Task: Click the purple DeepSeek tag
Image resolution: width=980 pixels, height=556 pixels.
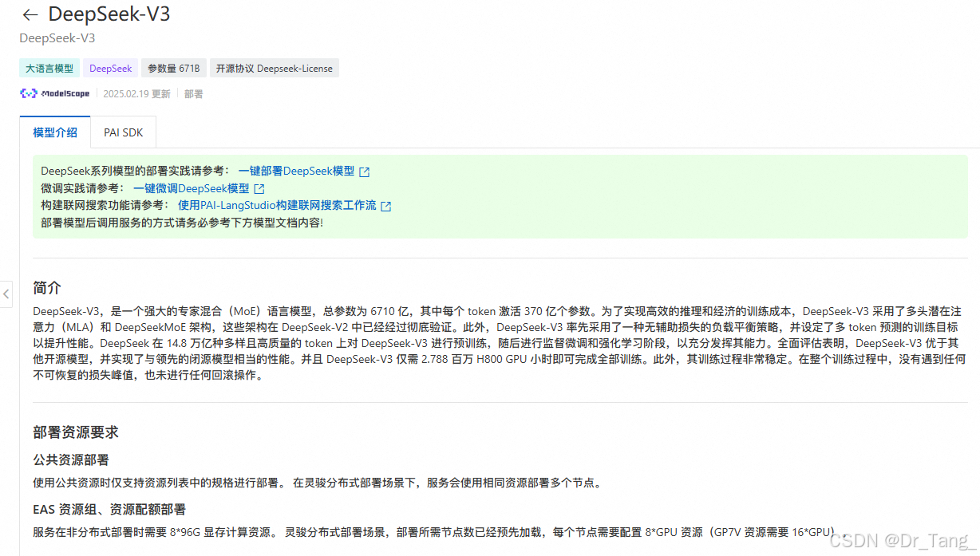Action: click(111, 69)
